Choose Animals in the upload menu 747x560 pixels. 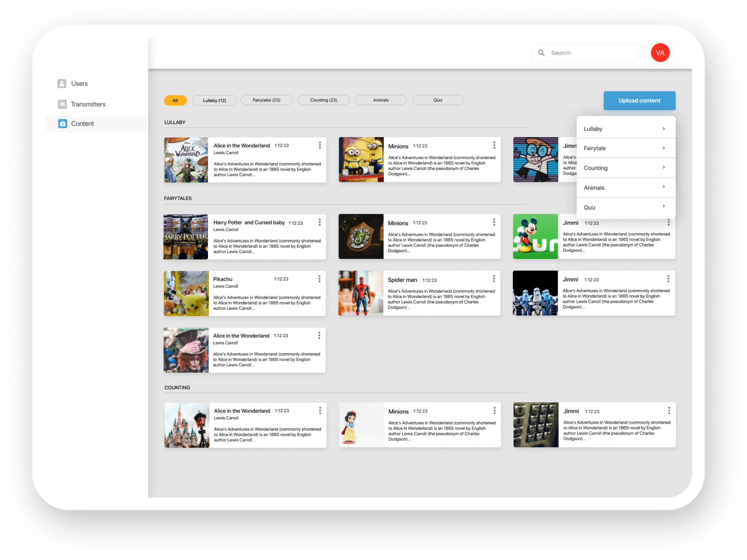(x=626, y=188)
